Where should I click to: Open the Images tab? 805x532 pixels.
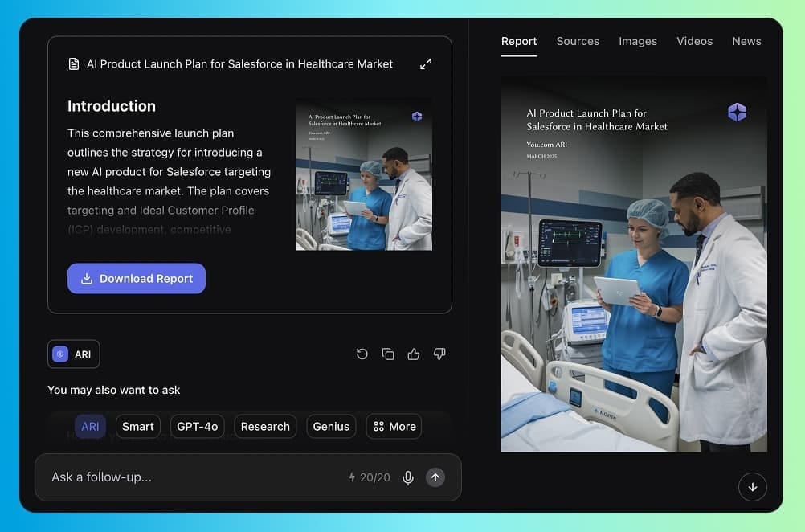tap(638, 41)
